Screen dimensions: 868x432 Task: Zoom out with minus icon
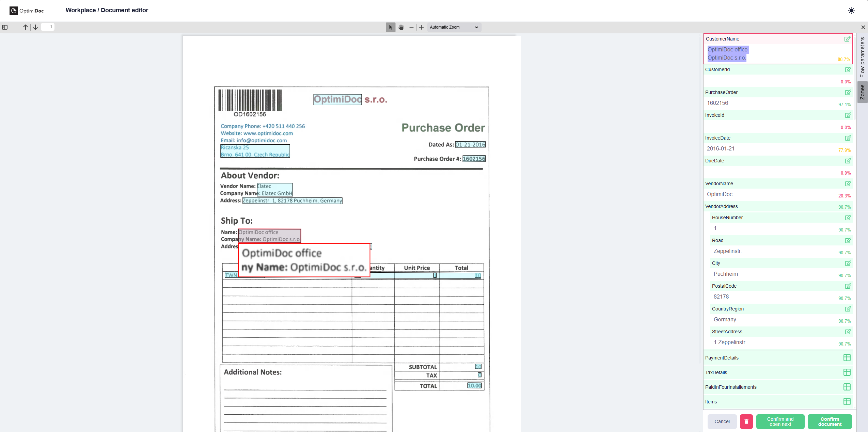click(x=411, y=27)
